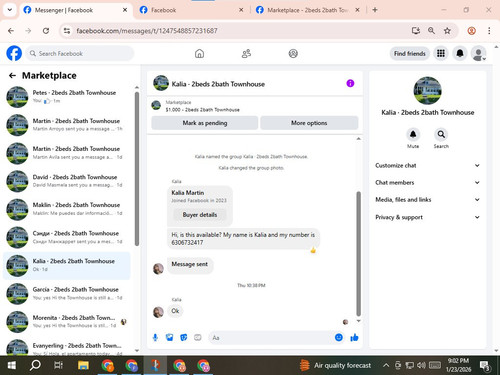Open the Menu grid icon

tap(441, 53)
